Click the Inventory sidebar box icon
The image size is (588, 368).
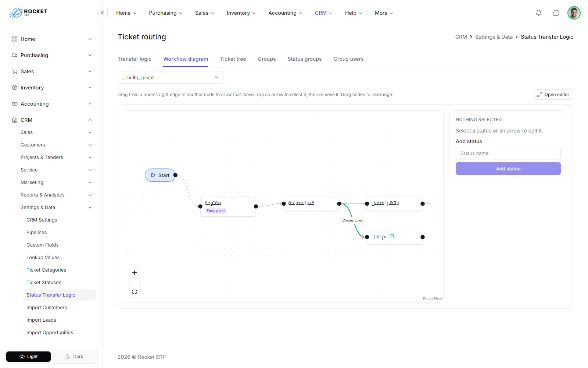pyautogui.click(x=15, y=88)
